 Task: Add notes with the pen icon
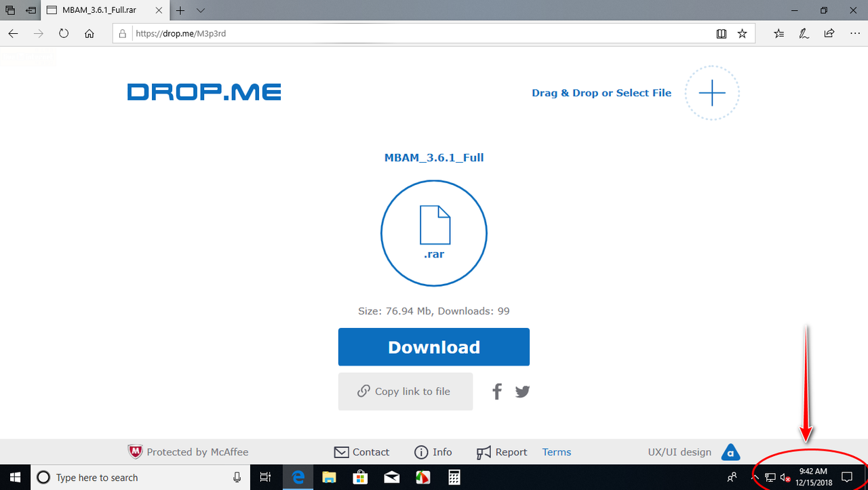point(804,33)
